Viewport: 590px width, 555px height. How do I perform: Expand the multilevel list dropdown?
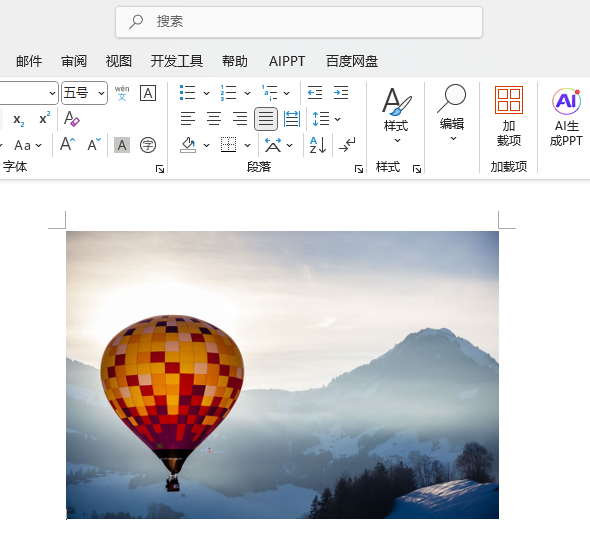[x=287, y=93]
